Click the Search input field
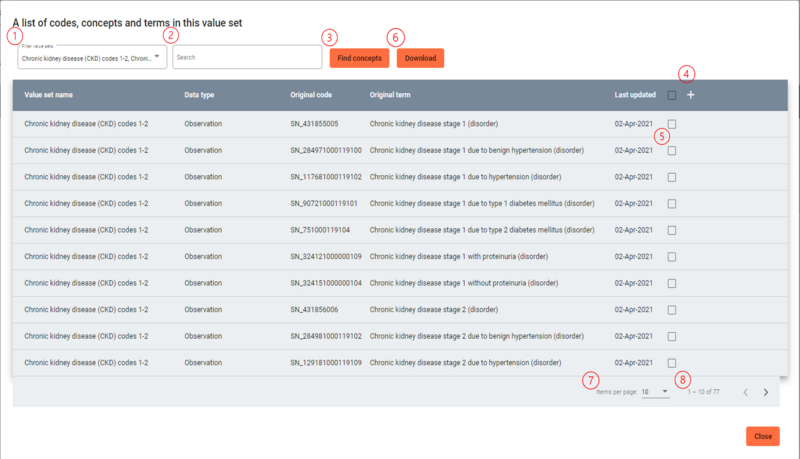The width and height of the screenshot is (800, 459). pos(247,57)
